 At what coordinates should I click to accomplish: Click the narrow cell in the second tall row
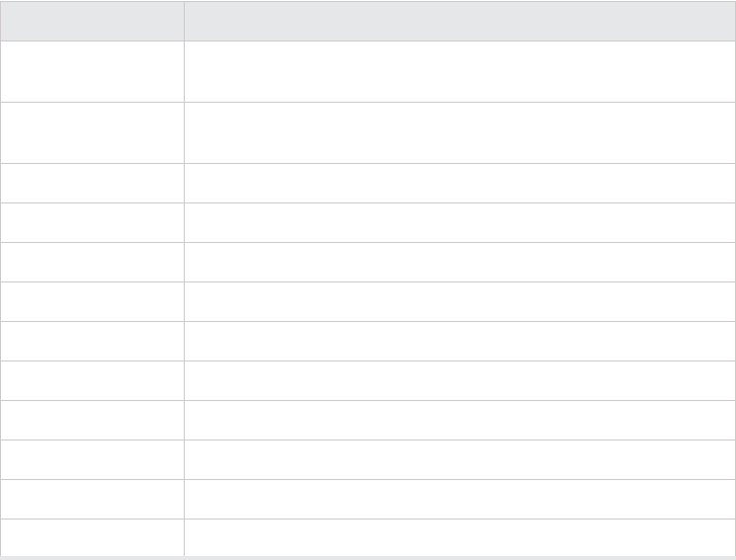(93, 133)
